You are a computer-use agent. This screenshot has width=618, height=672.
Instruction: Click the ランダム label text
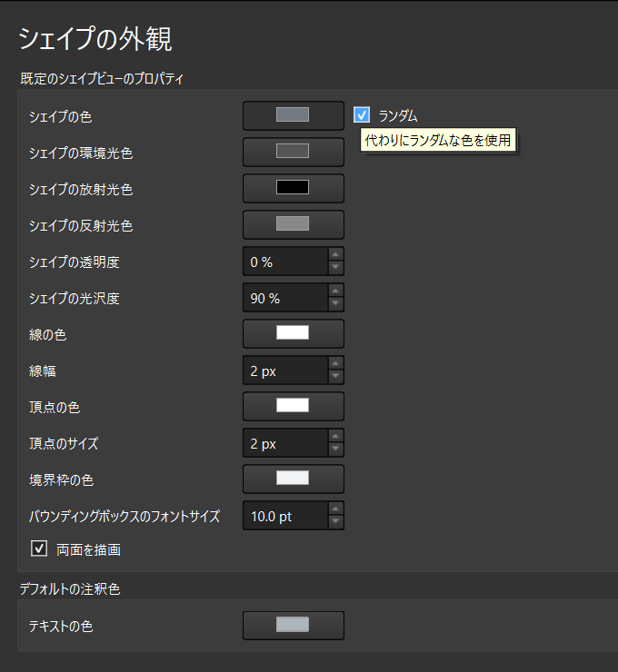398,115
